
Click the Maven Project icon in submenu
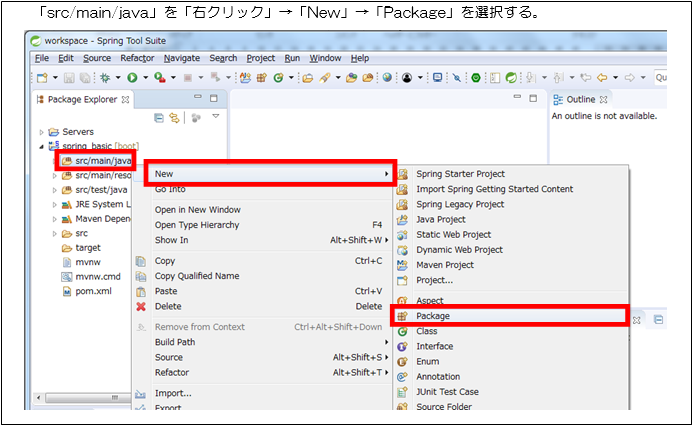click(x=403, y=265)
